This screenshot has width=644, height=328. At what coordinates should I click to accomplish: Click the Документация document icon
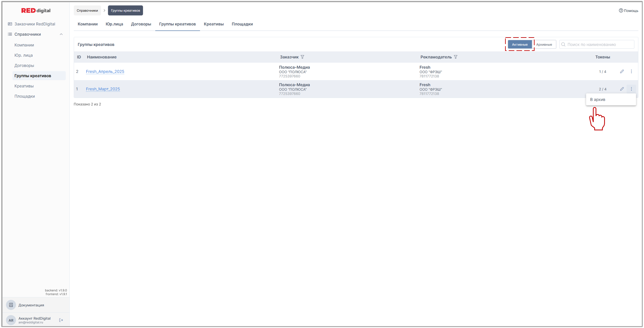point(11,305)
